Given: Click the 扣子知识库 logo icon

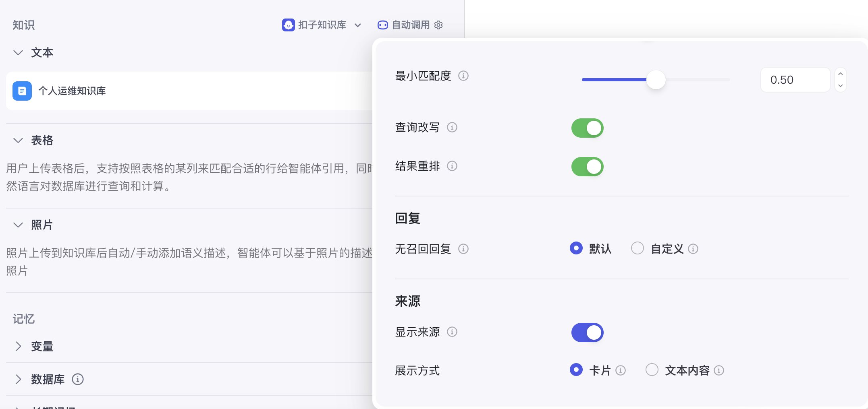Looking at the screenshot, I should [288, 25].
